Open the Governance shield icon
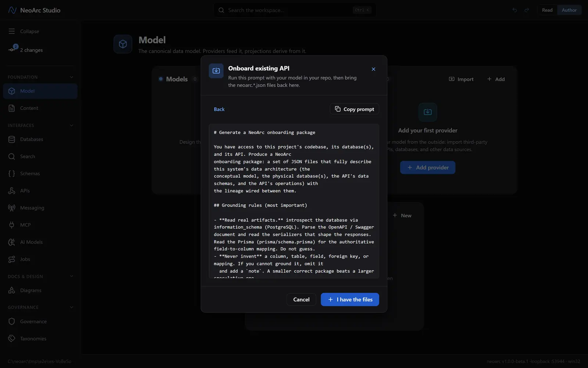The width and height of the screenshot is (588, 368). click(12, 321)
